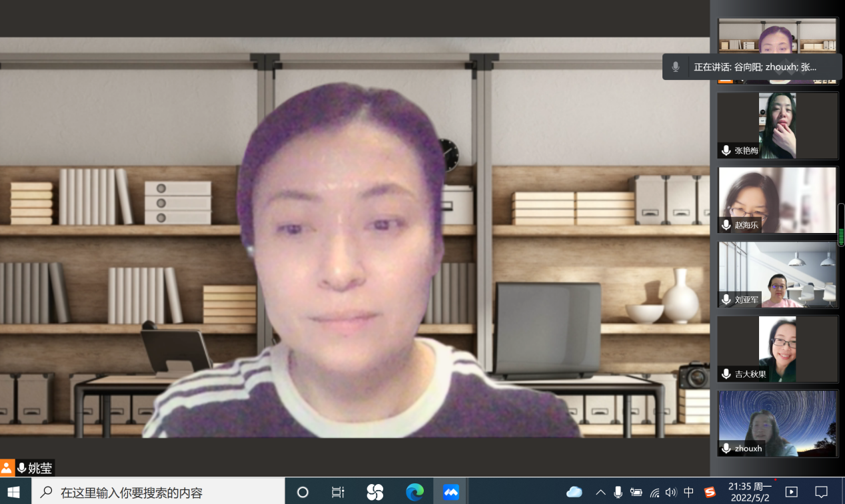Click the clock showing 21:35
845x504 pixels.
pos(749,492)
